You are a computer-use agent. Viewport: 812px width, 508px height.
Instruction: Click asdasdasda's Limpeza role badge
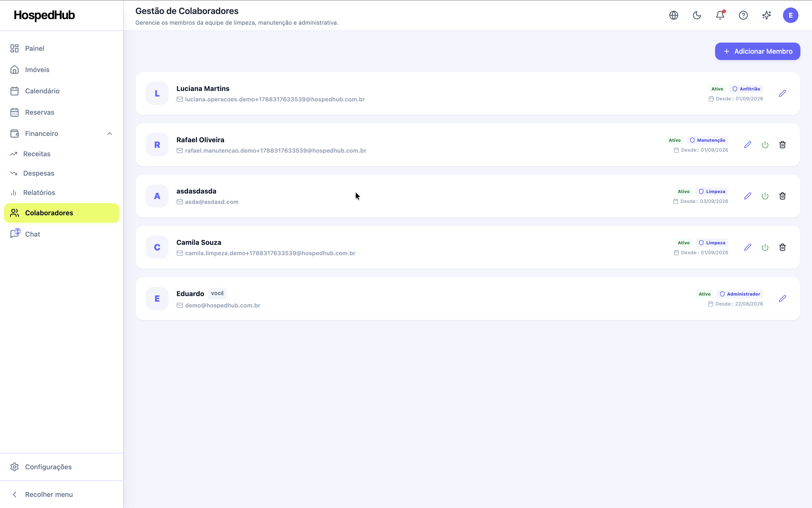point(712,192)
